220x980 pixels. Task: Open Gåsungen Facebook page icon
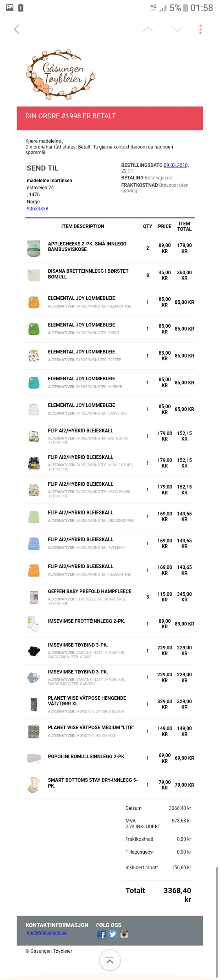click(x=101, y=934)
